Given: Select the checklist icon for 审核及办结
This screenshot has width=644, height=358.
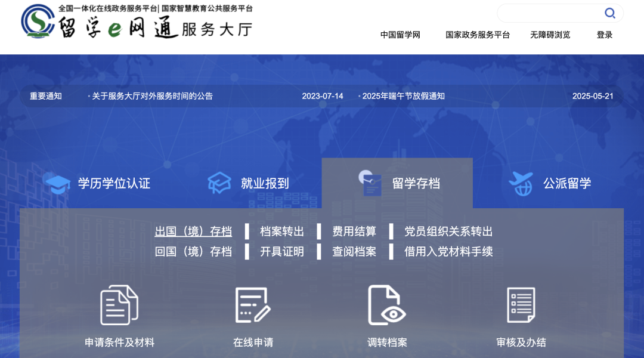Looking at the screenshot, I should tap(521, 304).
